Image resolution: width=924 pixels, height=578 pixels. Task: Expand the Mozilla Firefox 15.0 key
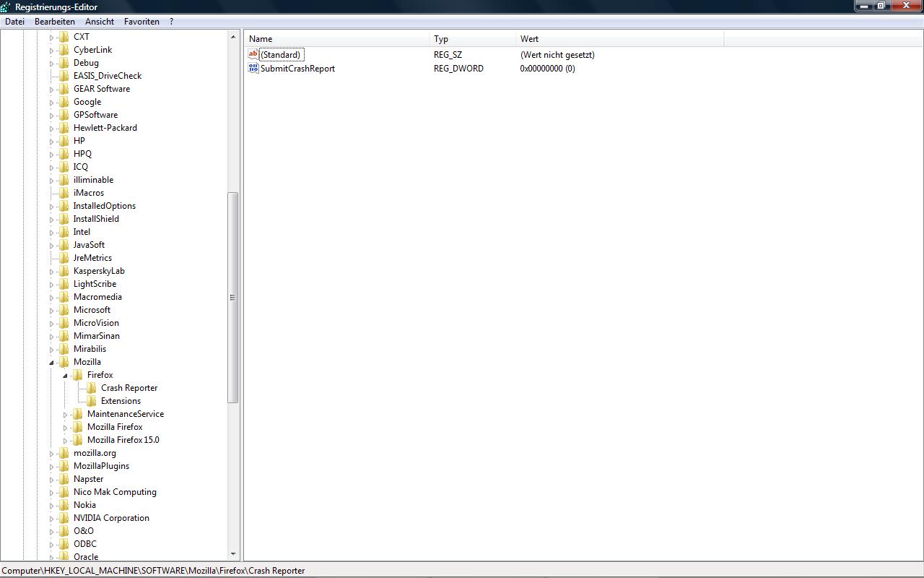(65, 441)
